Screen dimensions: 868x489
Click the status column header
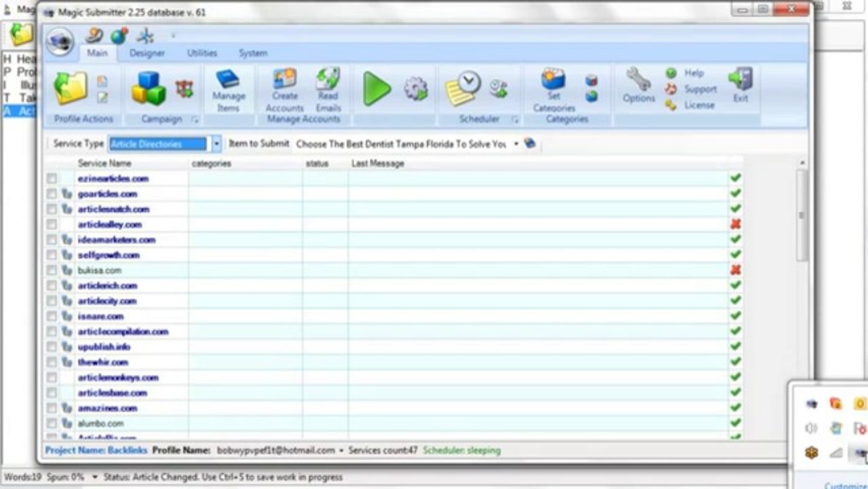317,164
